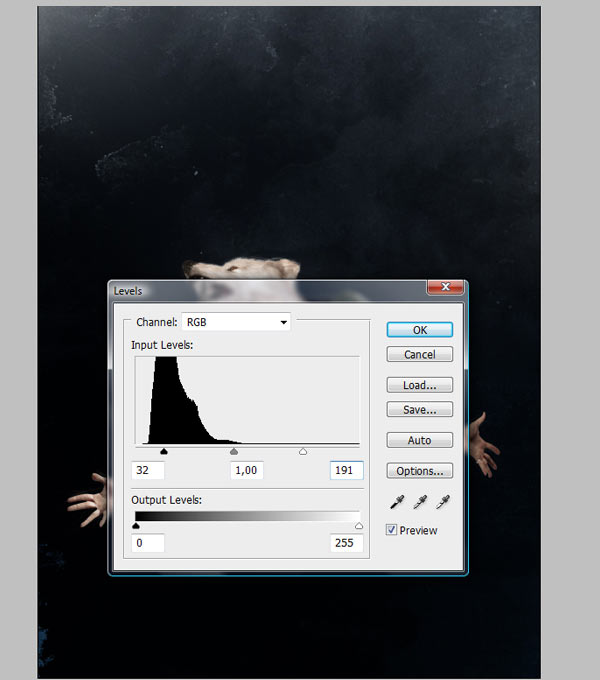Viewport: 600px width, 680px height.
Task: Apply Auto levels
Action: (420, 440)
